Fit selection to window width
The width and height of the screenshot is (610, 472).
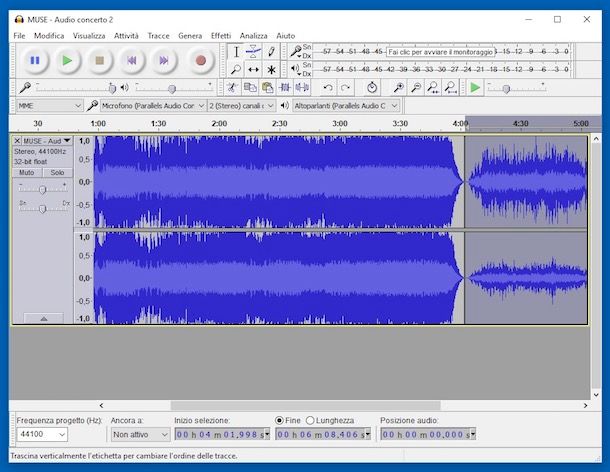pos(433,88)
